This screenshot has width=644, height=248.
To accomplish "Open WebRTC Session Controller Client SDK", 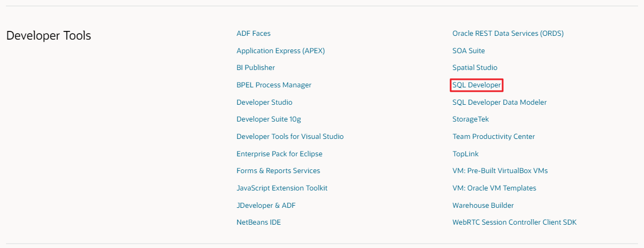I will (x=515, y=222).
